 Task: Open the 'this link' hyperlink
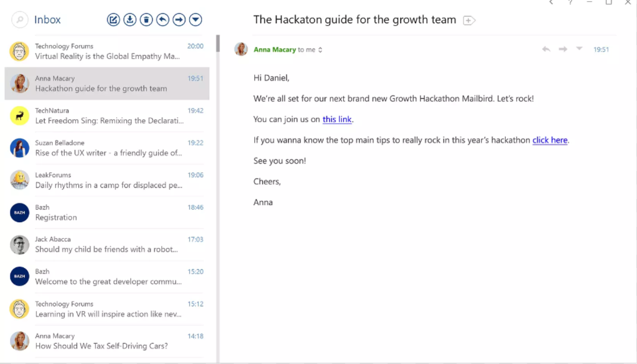point(337,119)
